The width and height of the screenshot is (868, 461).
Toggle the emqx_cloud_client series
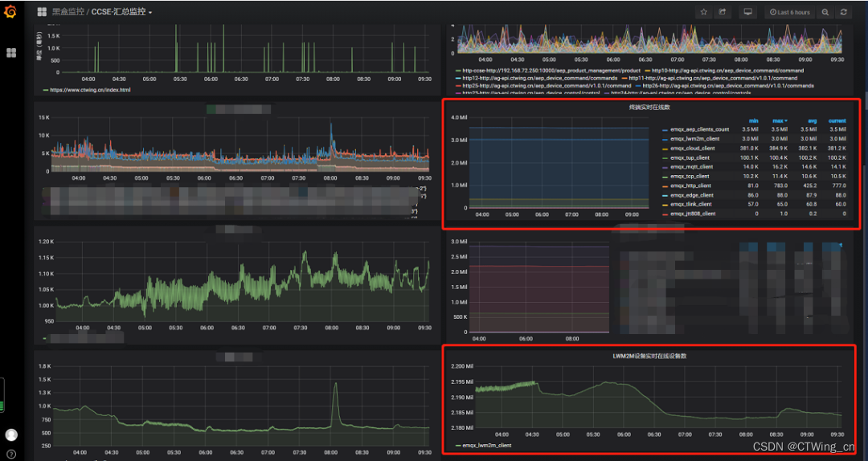coord(693,149)
